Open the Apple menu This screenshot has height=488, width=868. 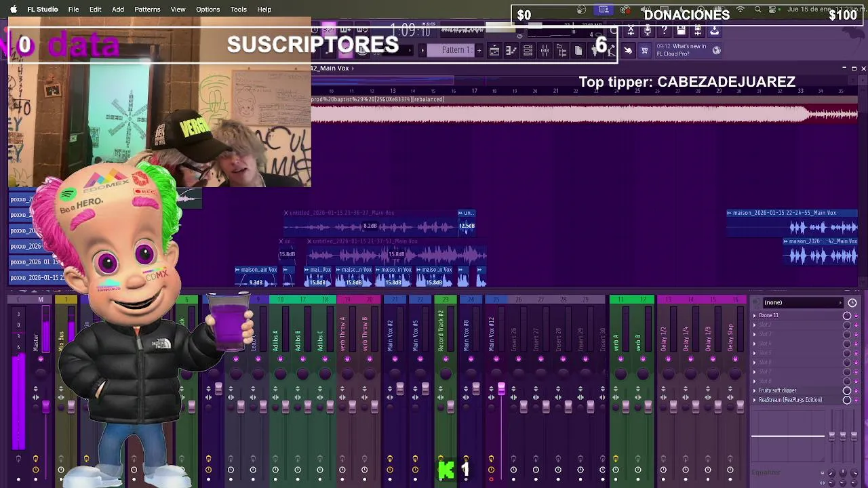pyautogui.click(x=13, y=9)
